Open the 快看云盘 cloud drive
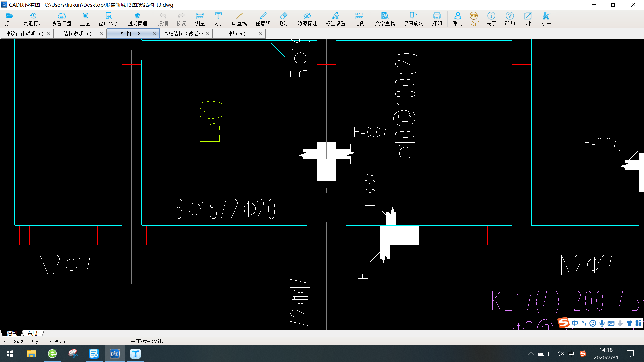This screenshot has width=644, height=362. pos(62,19)
